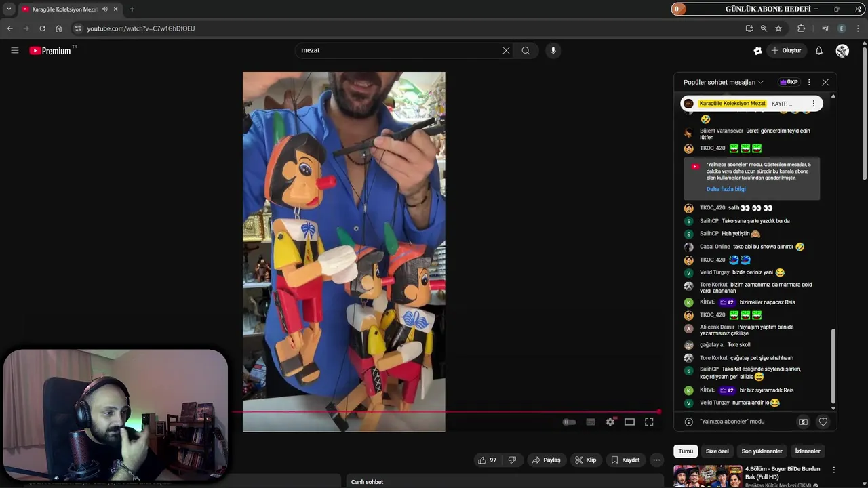
Task: Open the '4.Bölüm - Buyur Bi'De Burdan Bak' thumbnail
Action: 707,476
